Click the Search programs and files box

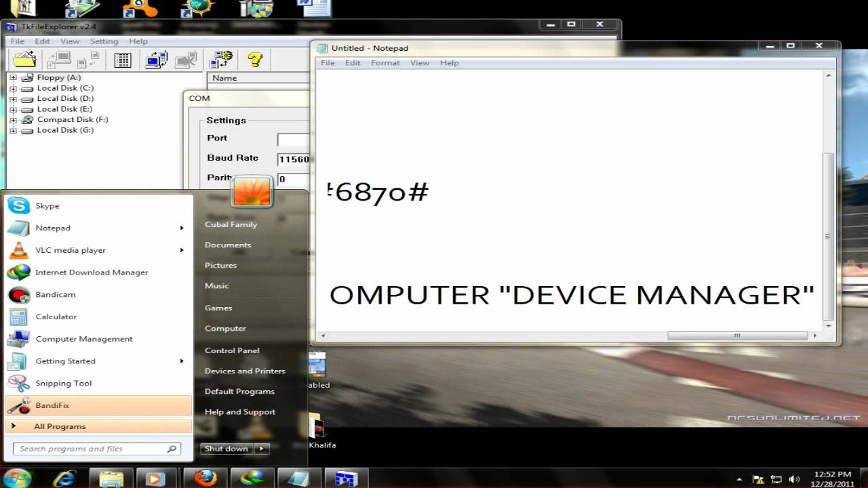click(x=97, y=449)
